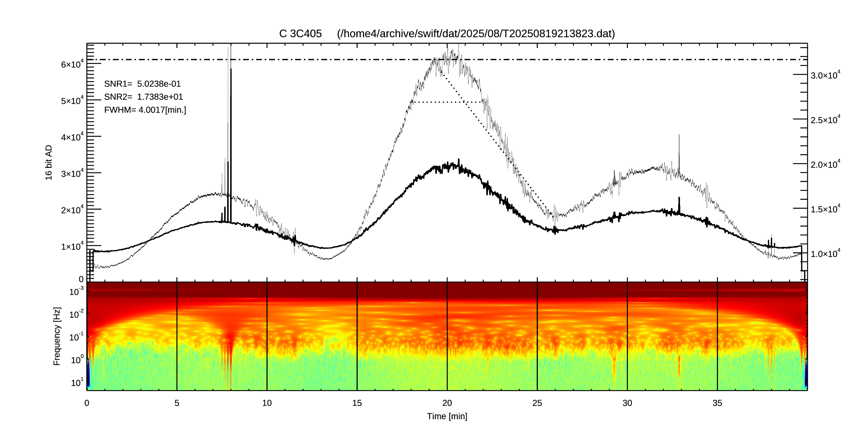Click the spectrogram vertical line at 35 min

pyautogui.click(x=717, y=336)
